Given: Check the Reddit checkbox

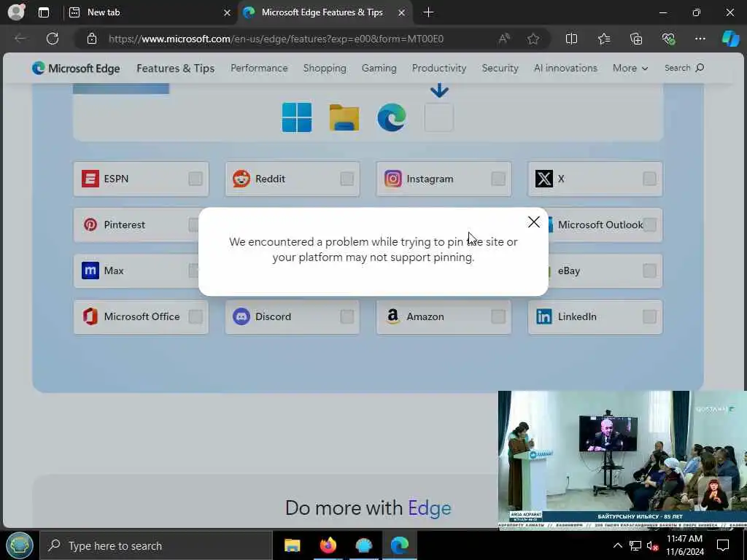Looking at the screenshot, I should (x=347, y=179).
